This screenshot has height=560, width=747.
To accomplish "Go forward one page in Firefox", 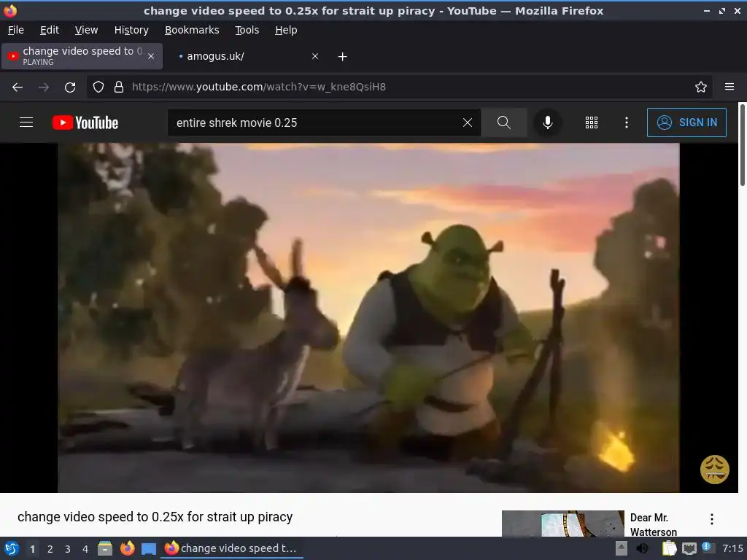I will [44, 87].
